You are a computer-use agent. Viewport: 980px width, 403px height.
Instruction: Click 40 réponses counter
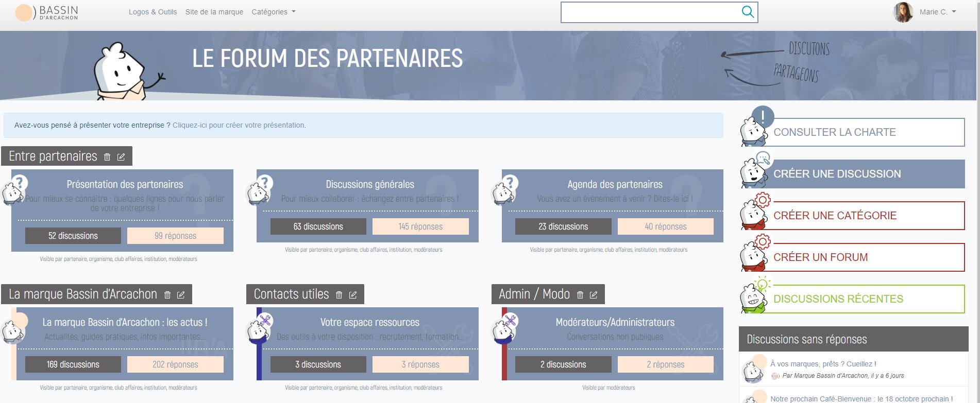(666, 226)
